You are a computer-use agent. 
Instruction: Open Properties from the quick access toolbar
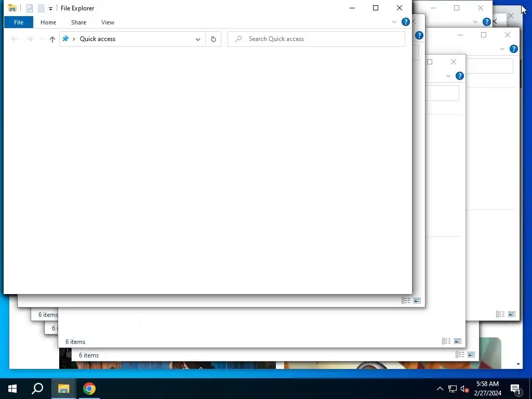coord(30,8)
